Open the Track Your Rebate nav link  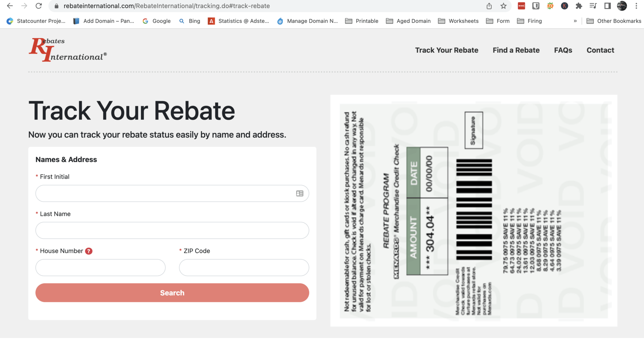[x=447, y=50]
